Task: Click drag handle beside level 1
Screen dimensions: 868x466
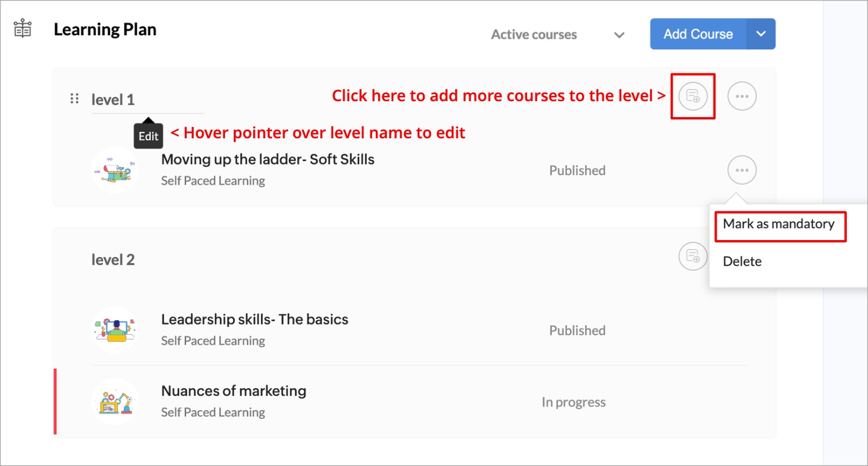Action: point(74,99)
